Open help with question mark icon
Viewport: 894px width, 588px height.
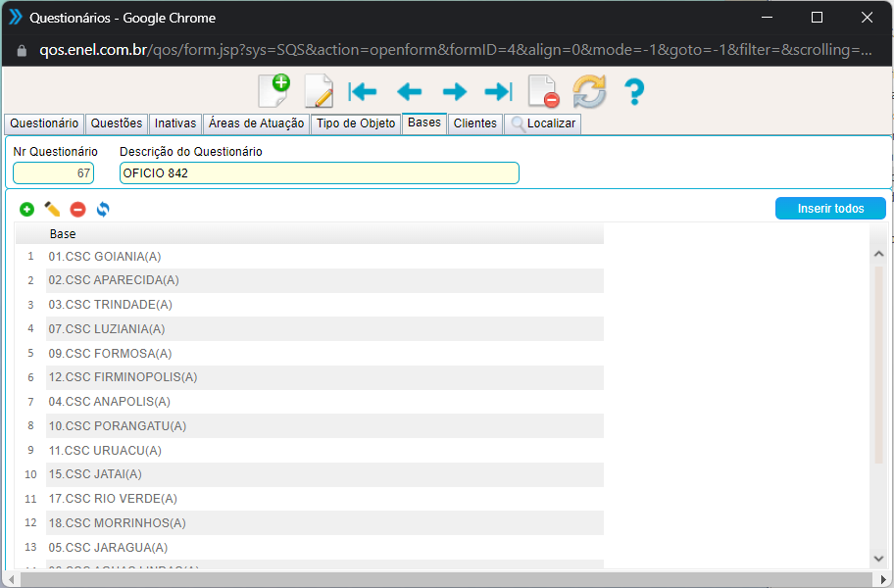634,92
